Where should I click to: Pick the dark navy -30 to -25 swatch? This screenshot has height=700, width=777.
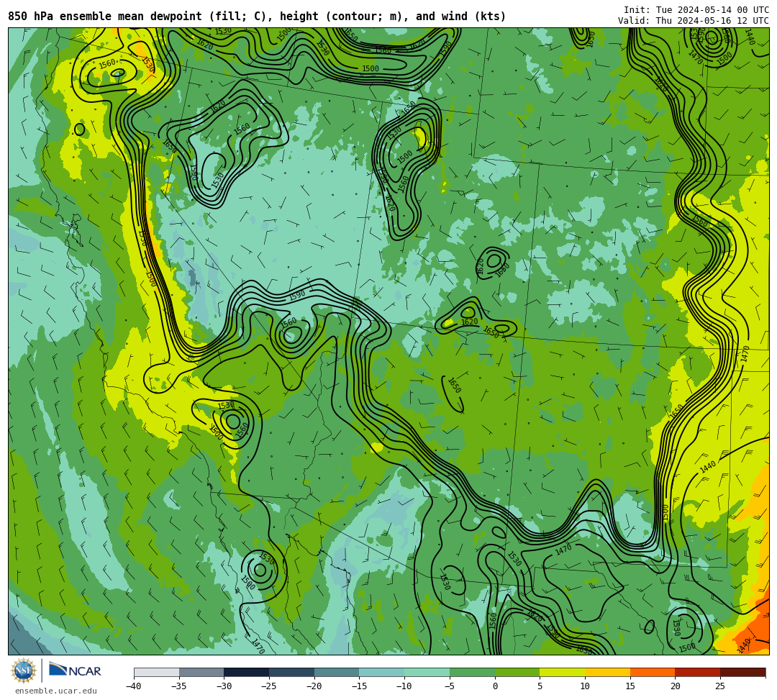247,672
